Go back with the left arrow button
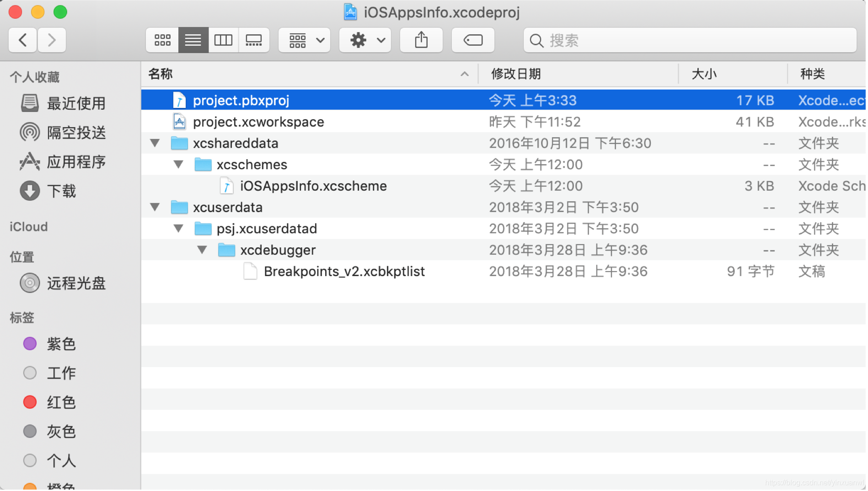 coord(23,40)
